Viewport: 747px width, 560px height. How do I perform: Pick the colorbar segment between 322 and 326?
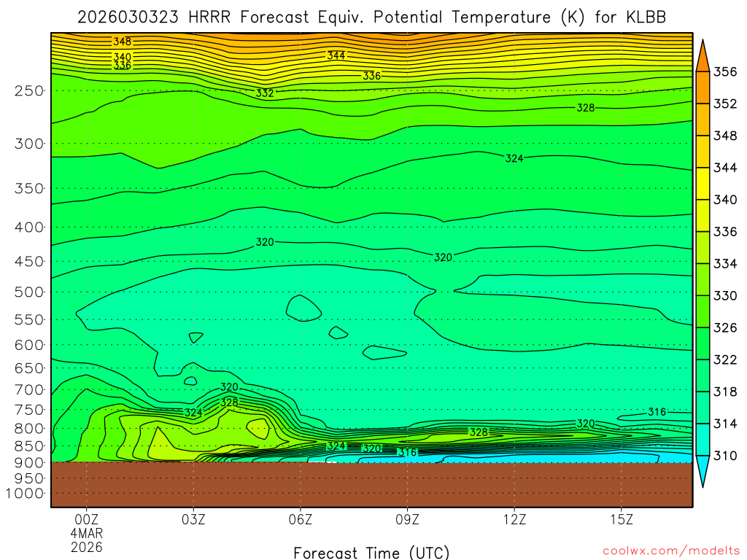pos(703,343)
